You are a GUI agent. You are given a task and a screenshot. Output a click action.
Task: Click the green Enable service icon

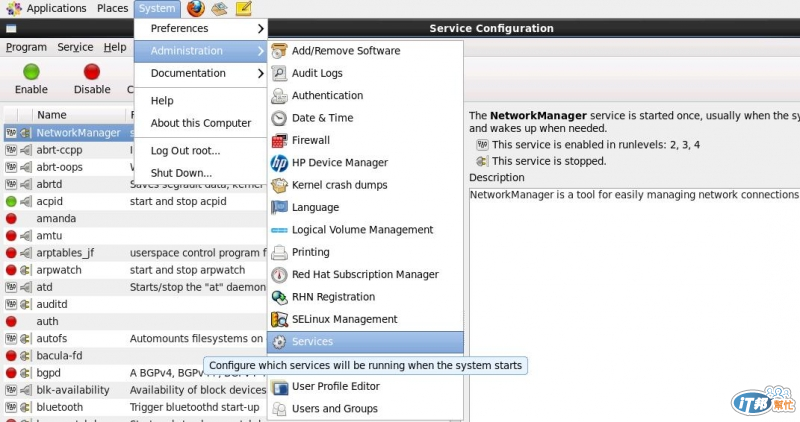[x=31, y=72]
